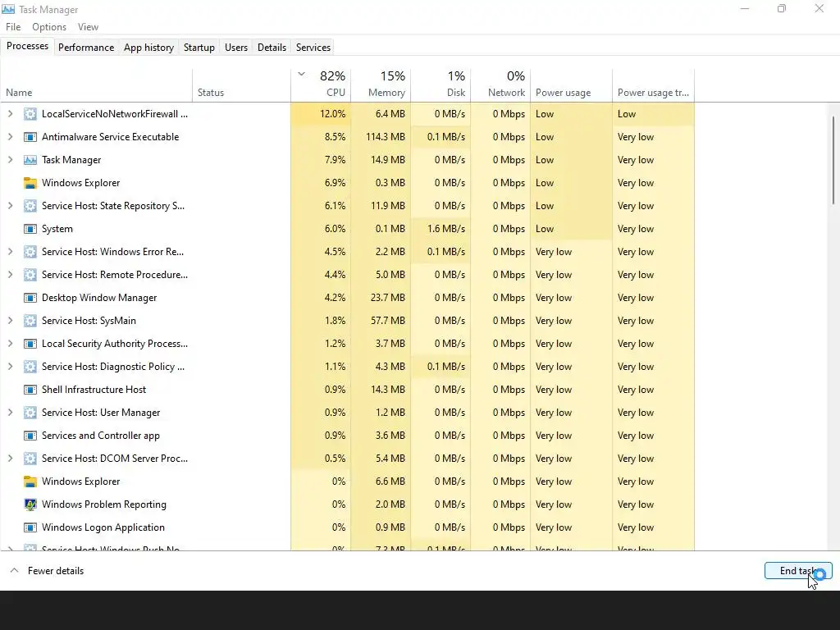This screenshot has height=630, width=840.
Task: Click the State Repository service gear icon
Action: 30,206
